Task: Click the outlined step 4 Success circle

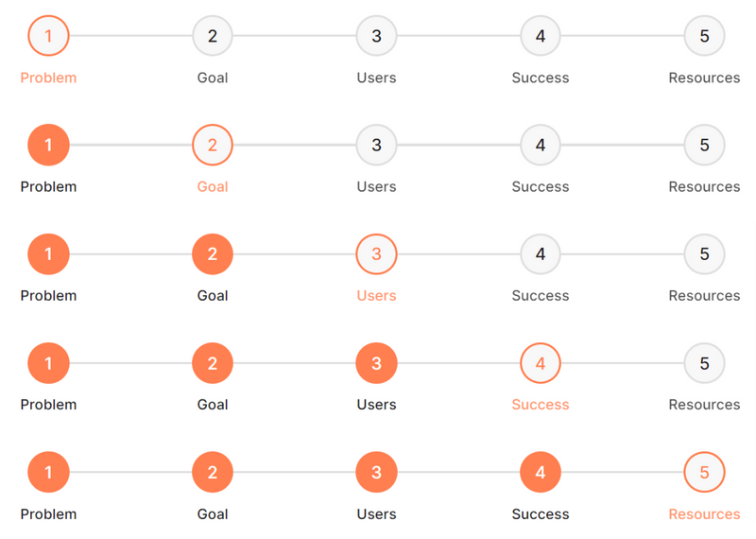Action: (541, 363)
